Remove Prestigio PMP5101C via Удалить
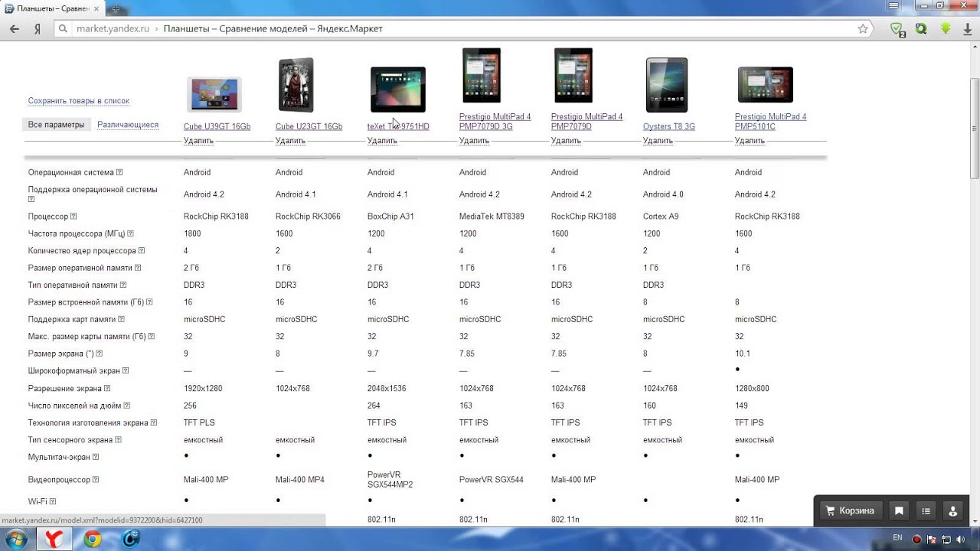Screen dimensions: 980x551 pos(750,141)
